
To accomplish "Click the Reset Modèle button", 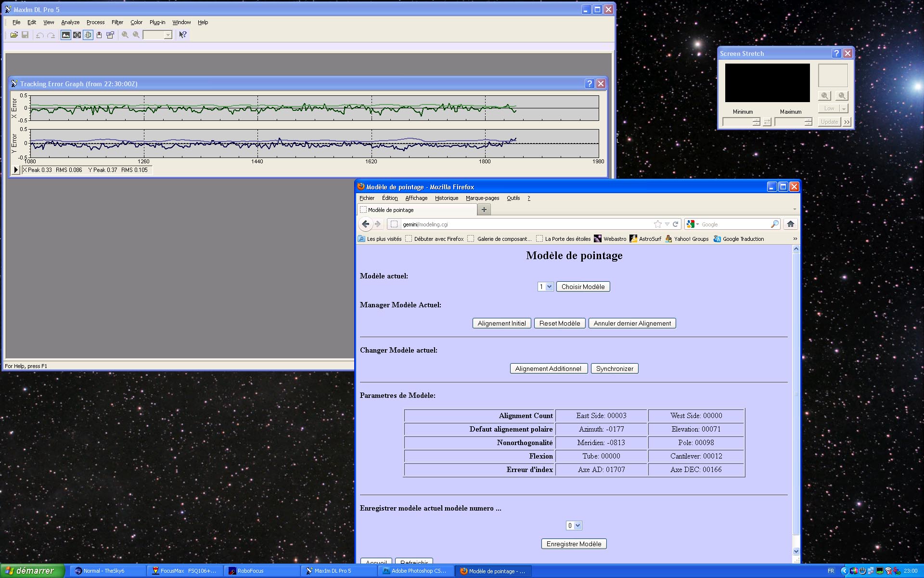I will coord(559,323).
